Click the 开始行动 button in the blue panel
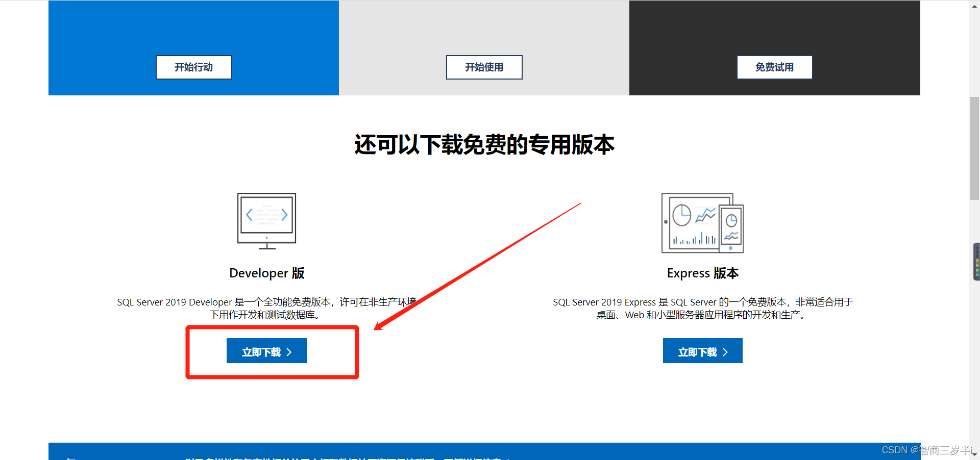Image resolution: width=980 pixels, height=460 pixels. [x=194, y=67]
